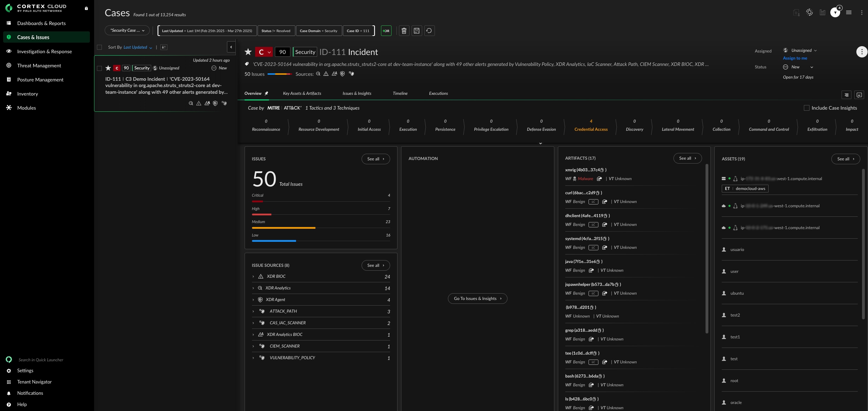Click See all in ARTIFACTS panel

688,158
